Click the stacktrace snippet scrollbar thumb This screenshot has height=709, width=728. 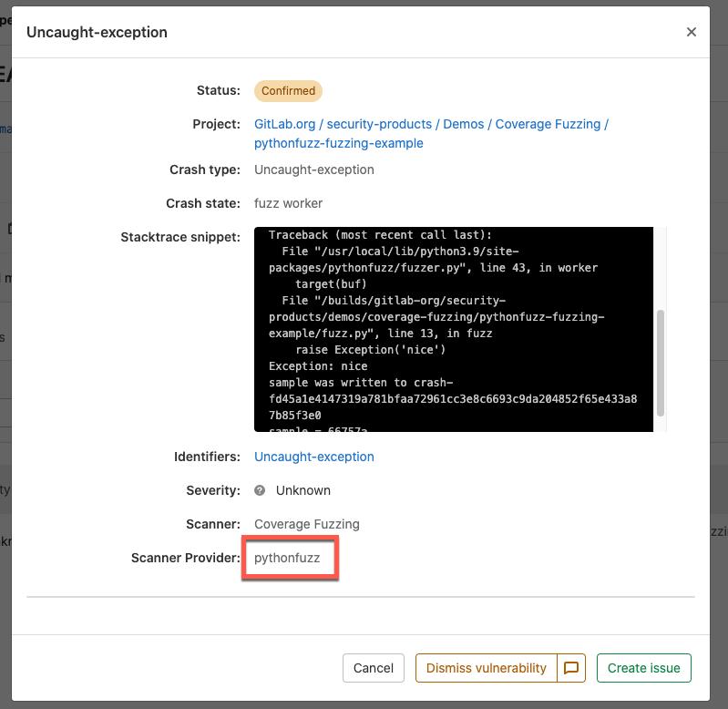tap(661, 363)
